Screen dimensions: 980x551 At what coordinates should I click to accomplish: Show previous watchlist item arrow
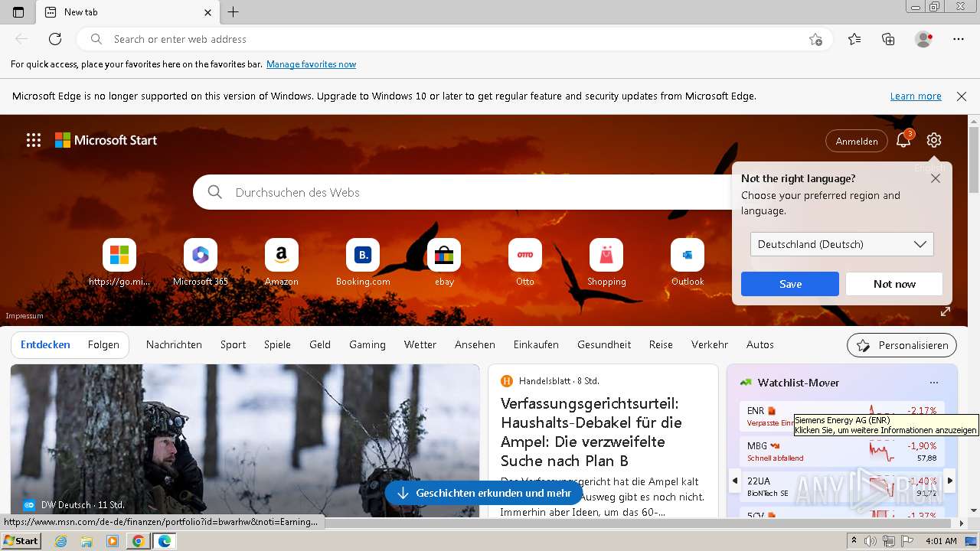click(735, 481)
